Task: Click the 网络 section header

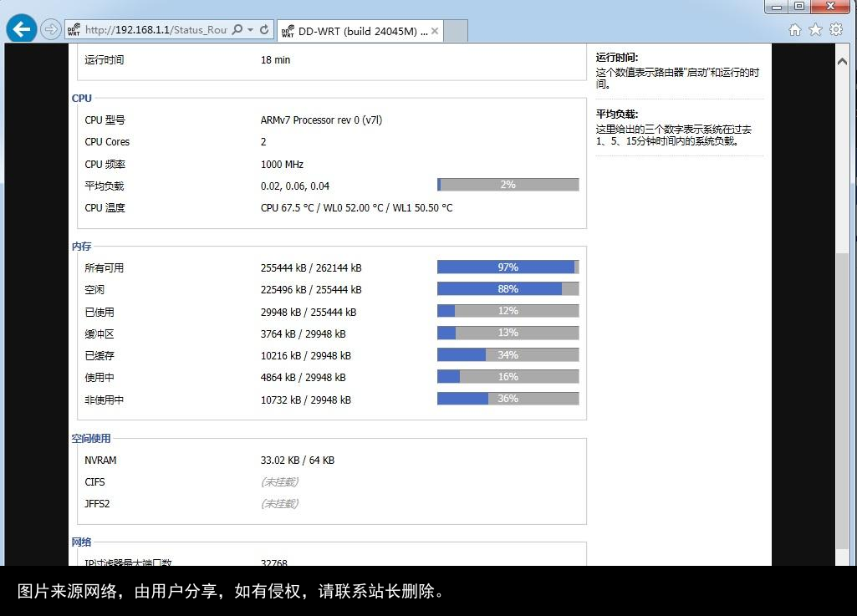Action: click(x=81, y=542)
